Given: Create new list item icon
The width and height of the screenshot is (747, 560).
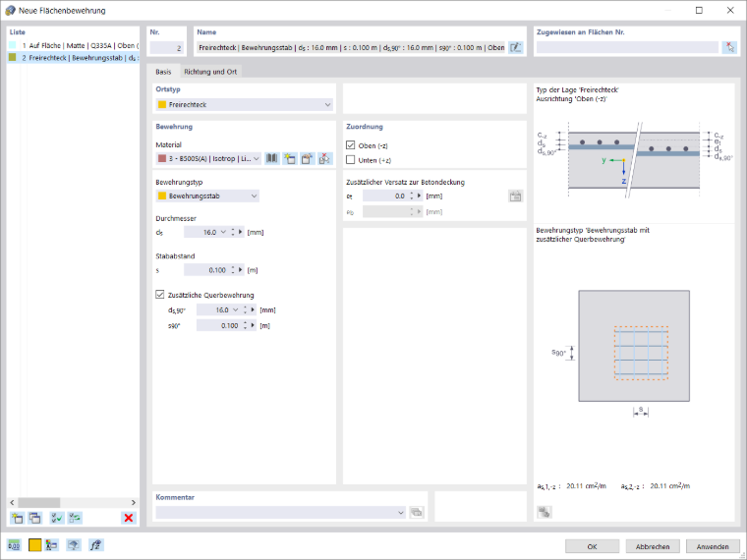Looking at the screenshot, I should click(x=17, y=518).
